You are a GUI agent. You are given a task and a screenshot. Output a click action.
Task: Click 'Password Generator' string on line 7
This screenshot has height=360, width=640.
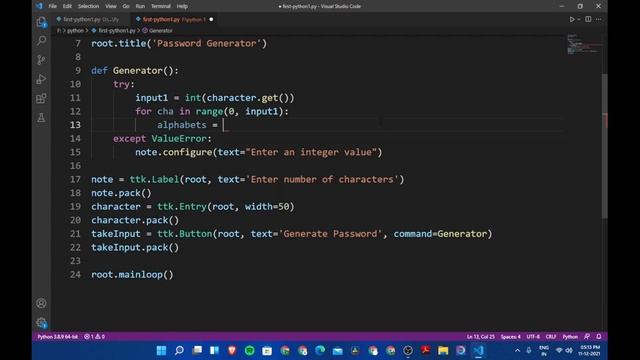point(207,43)
